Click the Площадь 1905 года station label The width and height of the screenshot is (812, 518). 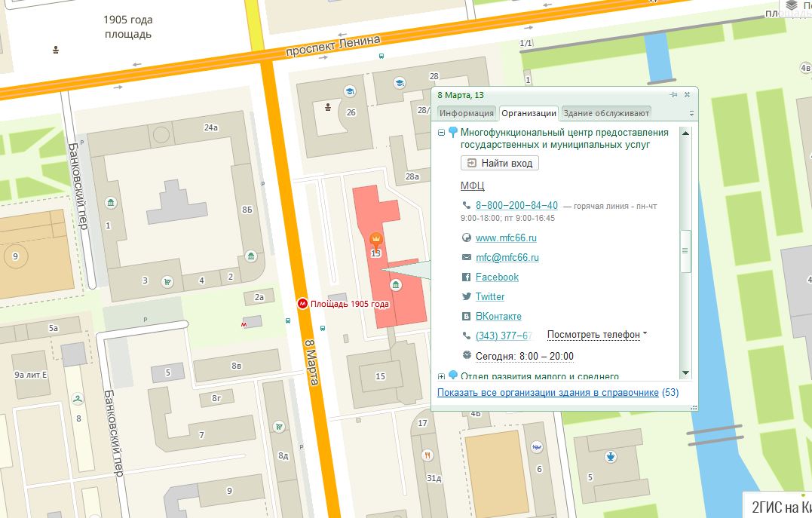pos(350,304)
